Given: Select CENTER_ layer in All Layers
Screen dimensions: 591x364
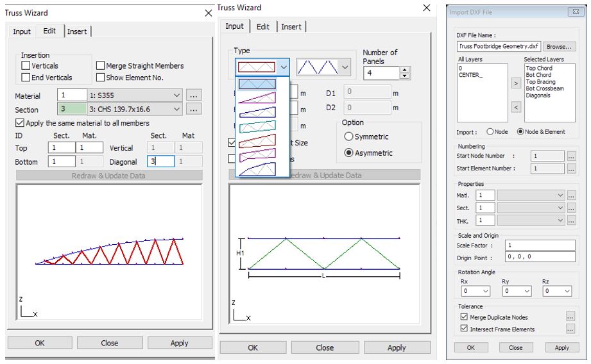Looking at the screenshot, I should pos(470,75).
